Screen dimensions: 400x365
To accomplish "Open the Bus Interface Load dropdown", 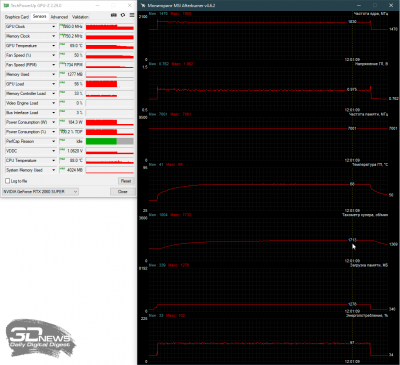I will click(54, 113).
